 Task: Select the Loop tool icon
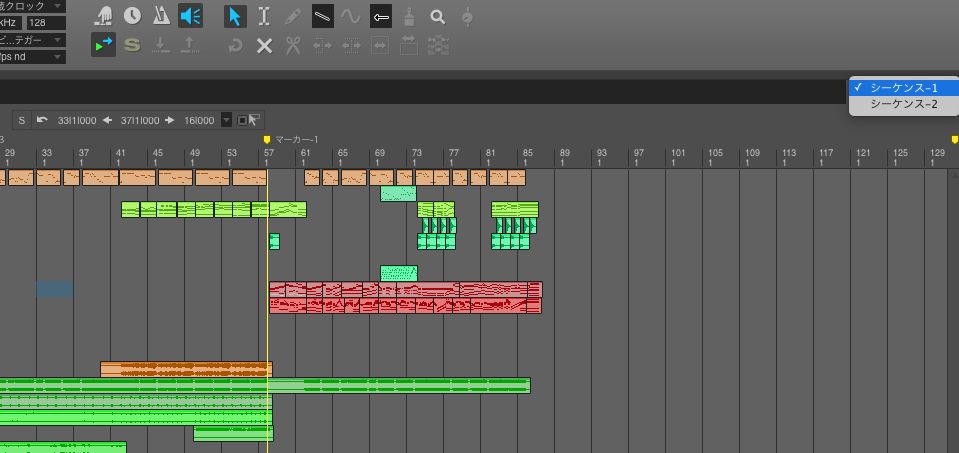[235, 45]
